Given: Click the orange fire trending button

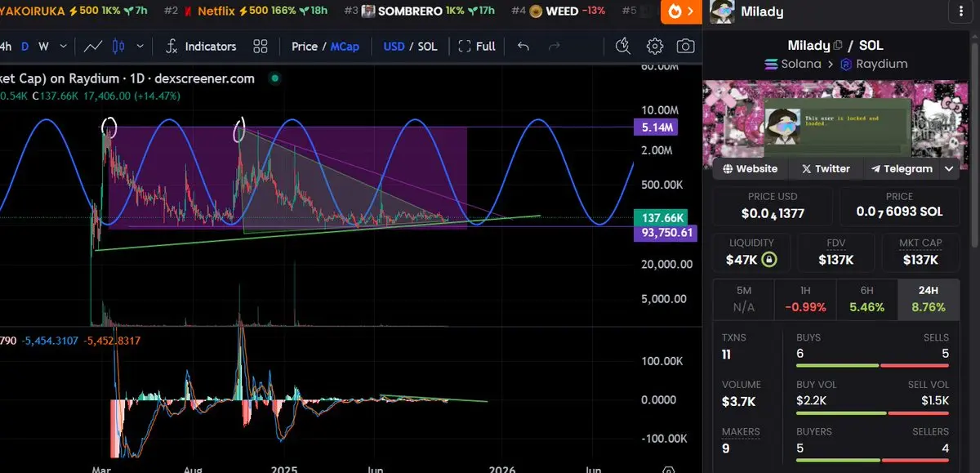Looking at the screenshot, I should click(x=681, y=11).
